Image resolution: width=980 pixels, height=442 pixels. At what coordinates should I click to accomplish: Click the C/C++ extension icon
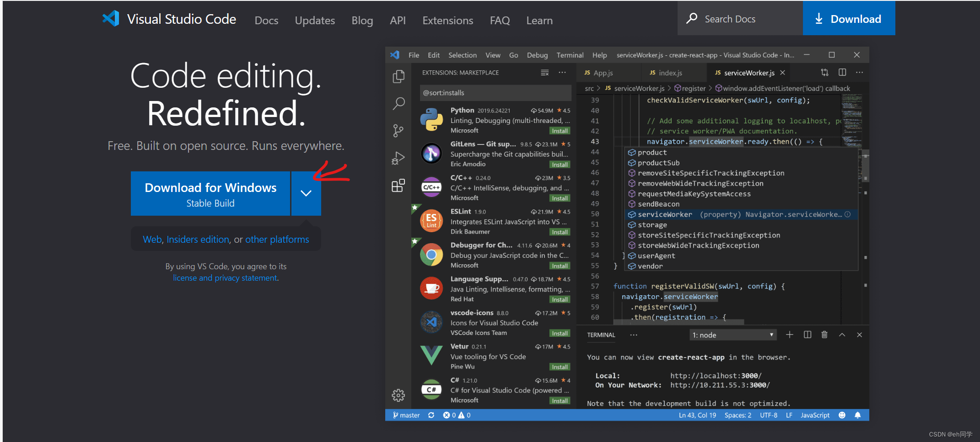[x=431, y=187]
